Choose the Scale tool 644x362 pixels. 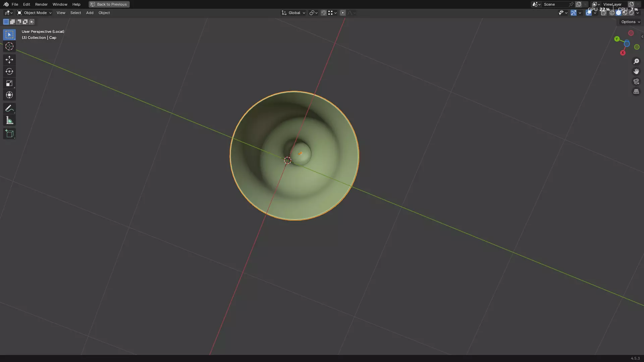coord(9,83)
